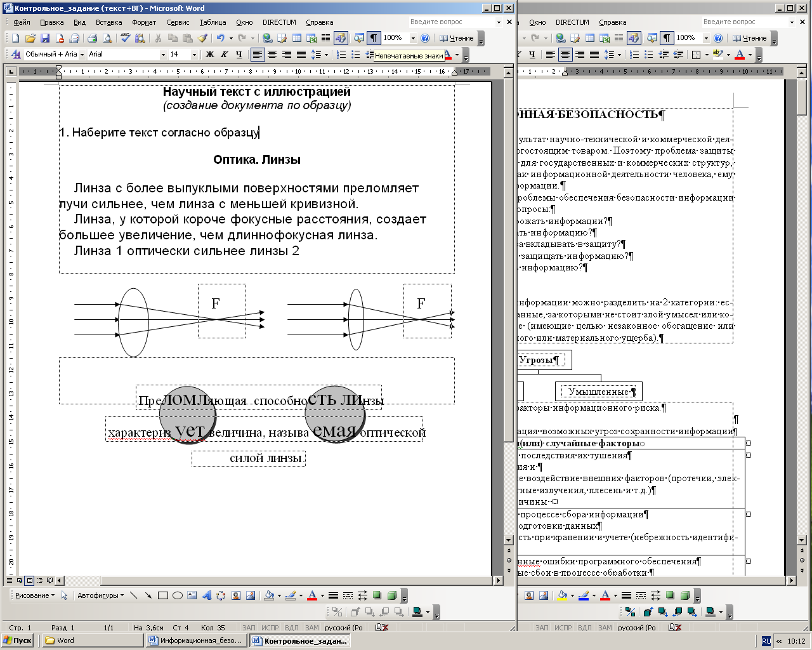Center-align text in the right window
Screen dimensions: 812x650
point(565,55)
